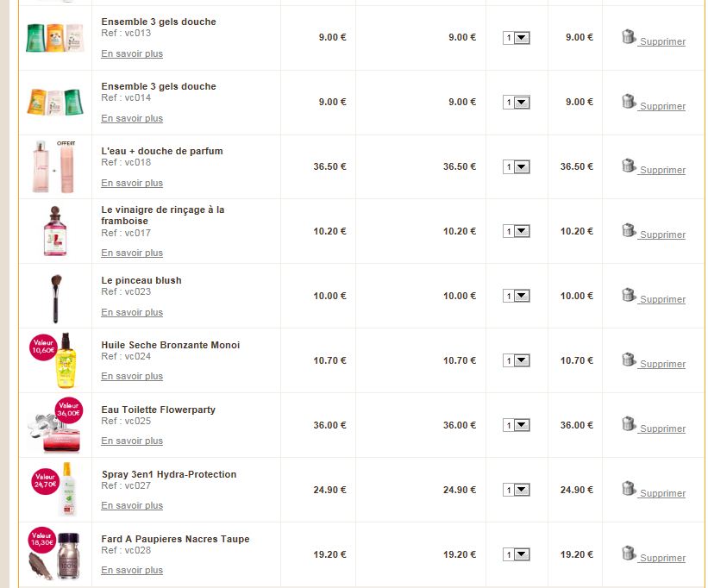The width and height of the screenshot is (708, 588).
Task: Click trash icon for Spray 3en1 Hydra-Protection
Action: click(629, 489)
